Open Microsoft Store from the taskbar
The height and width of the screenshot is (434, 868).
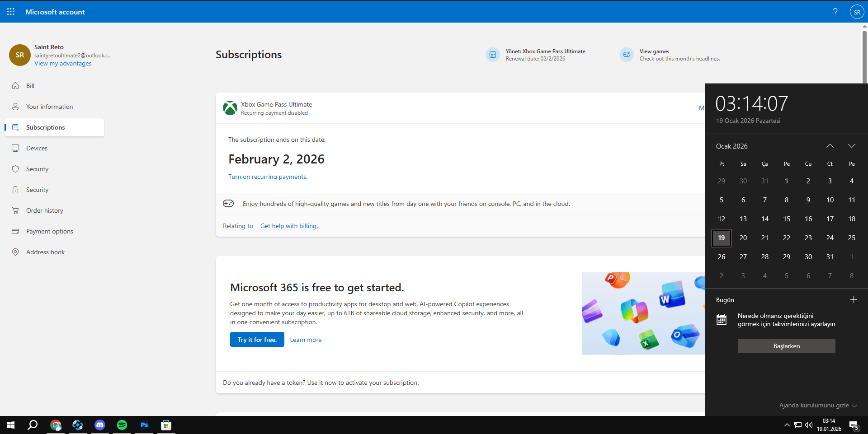click(166, 425)
